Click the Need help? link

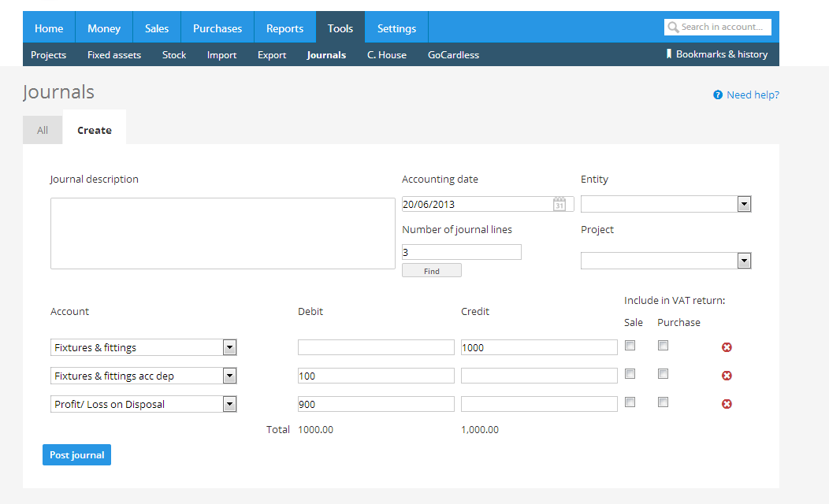753,95
